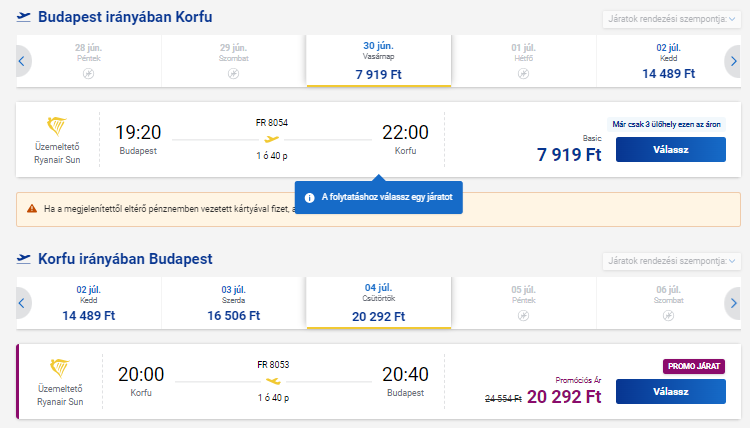Click the PROMO JÁRAT badge
Viewport: 750px width, 428px height.
click(694, 366)
